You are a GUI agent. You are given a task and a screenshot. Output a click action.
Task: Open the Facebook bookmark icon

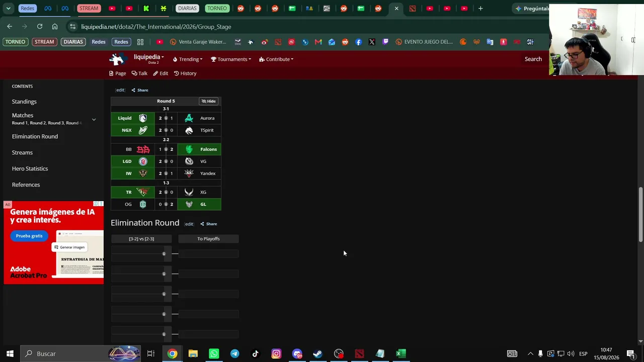pos(358,42)
